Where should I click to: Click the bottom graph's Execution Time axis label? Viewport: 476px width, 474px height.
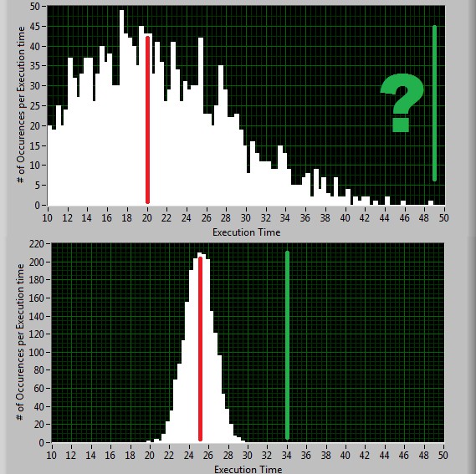pyautogui.click(x=248, y=470)
